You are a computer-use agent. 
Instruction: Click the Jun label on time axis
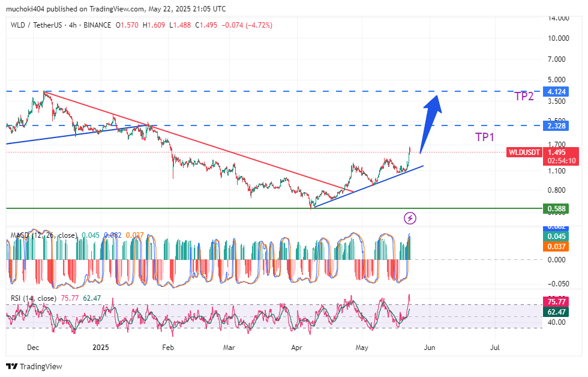[428, 348]
